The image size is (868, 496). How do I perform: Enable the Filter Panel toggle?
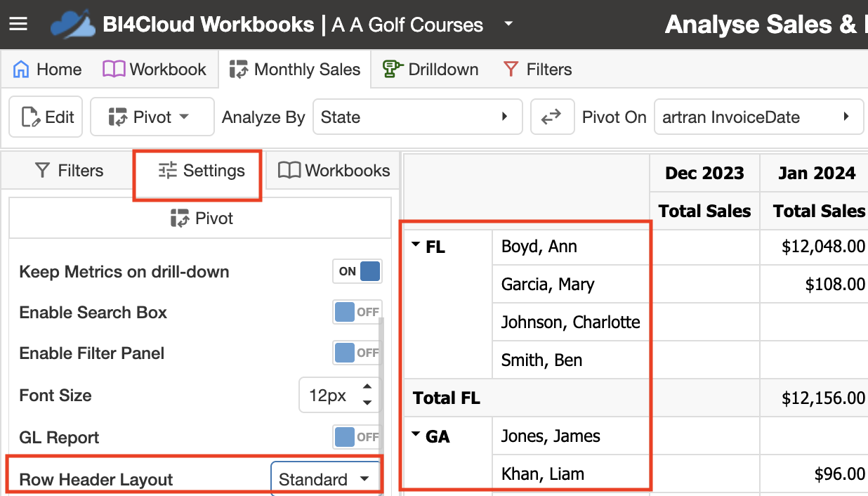[x=357, y=353]
